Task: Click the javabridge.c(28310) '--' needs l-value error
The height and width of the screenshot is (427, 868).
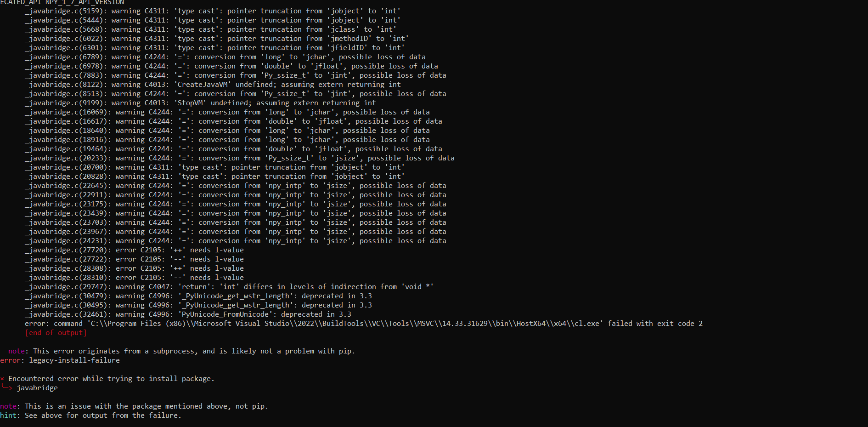Action: coord(135,278)
